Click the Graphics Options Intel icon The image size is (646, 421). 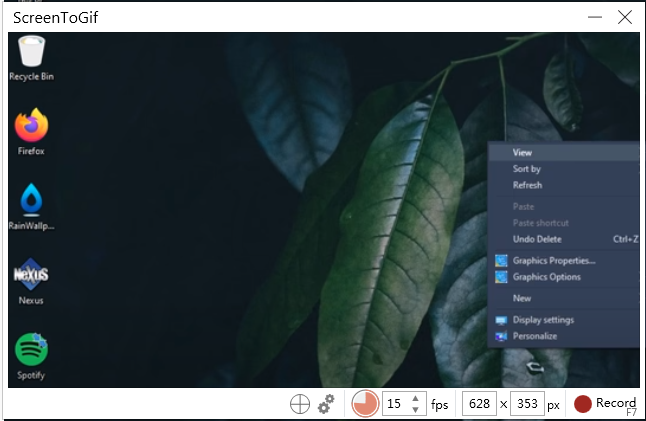pyautogui.click(x=501, y=277)
